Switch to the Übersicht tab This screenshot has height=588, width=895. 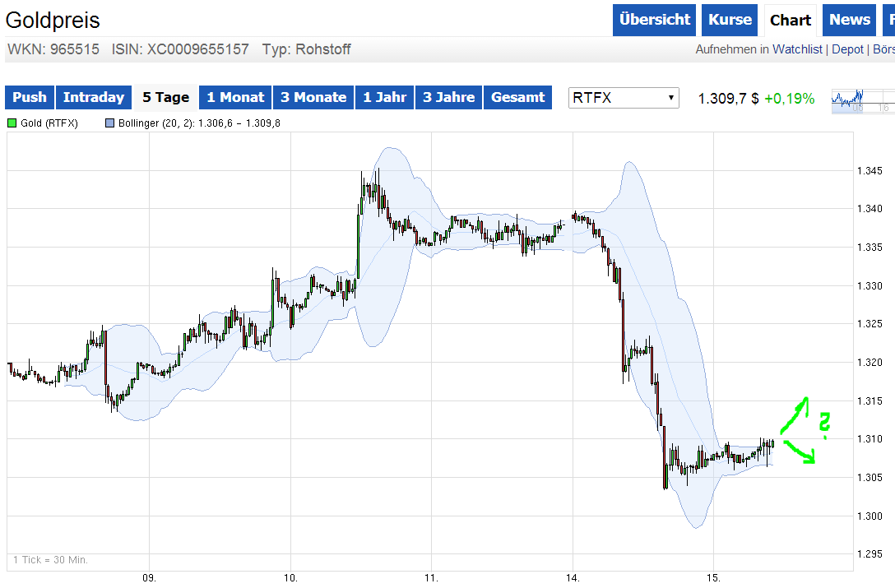[x=654, y=20]
